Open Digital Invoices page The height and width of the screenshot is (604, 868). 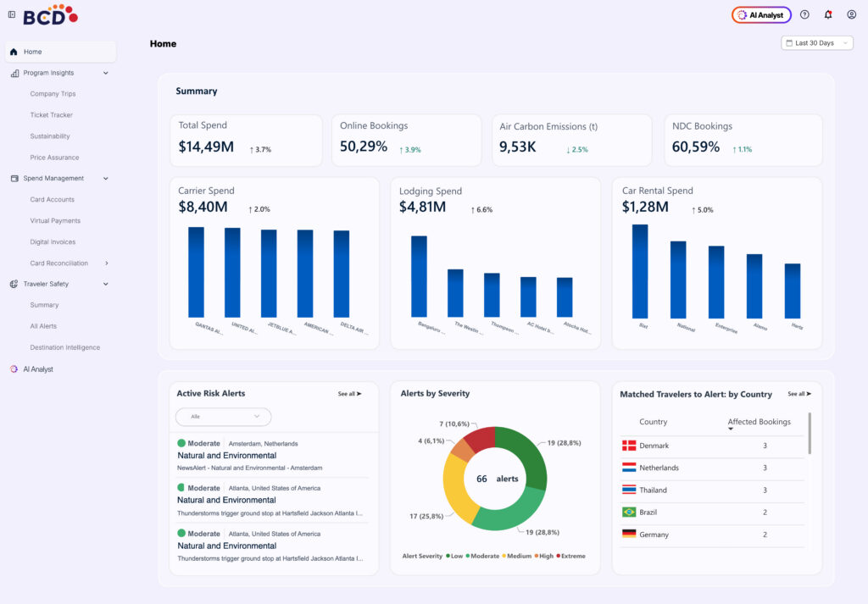pyautogui.click(x=53, y=242)
